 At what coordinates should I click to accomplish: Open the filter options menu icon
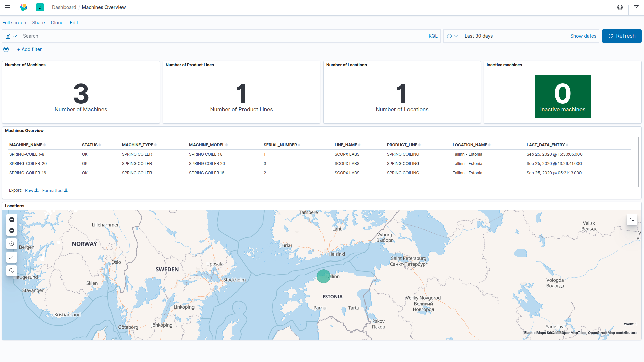tap(6, 49)
